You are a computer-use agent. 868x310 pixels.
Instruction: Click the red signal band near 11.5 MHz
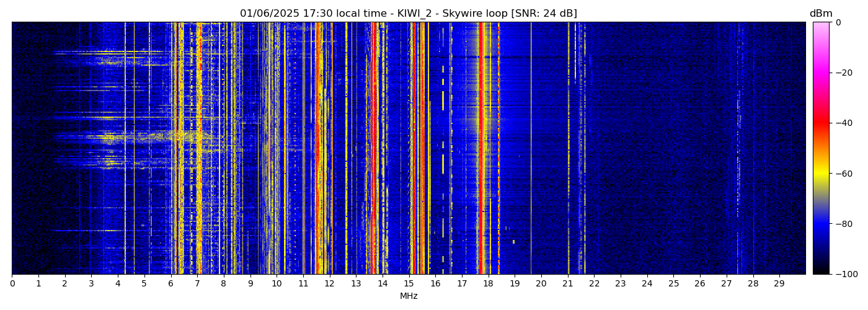[317, 149]
